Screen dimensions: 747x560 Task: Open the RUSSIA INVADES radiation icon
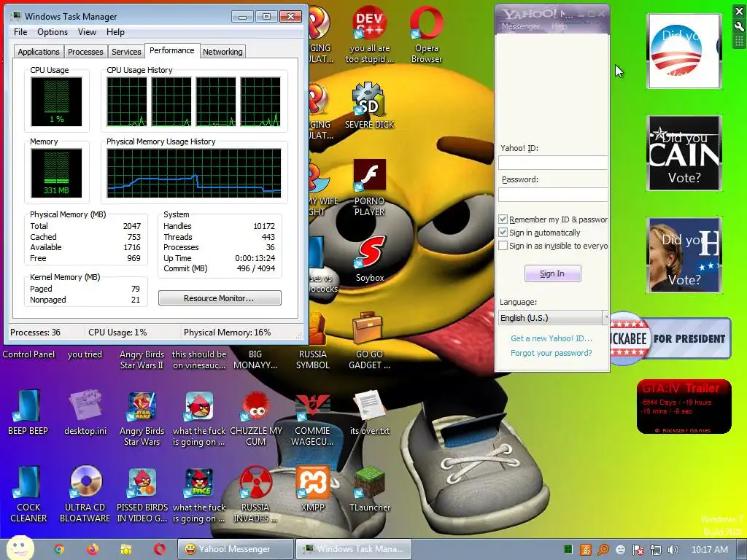pos(255,482)
